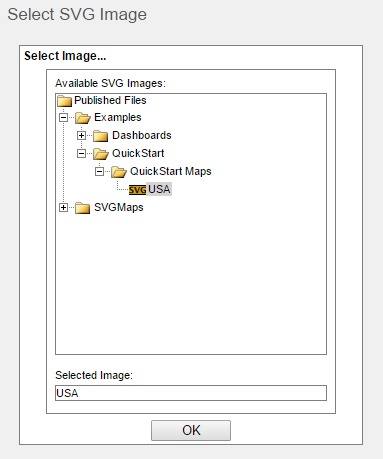Viewport: 383px width, 459px height.
Task: Click the QuickStart open folder icon
Action: point(101,154)
